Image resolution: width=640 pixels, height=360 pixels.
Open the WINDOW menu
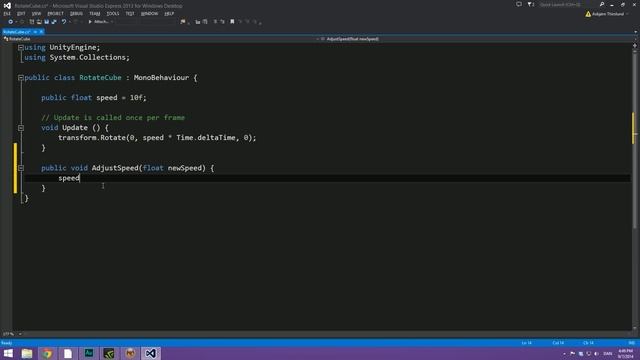149,13
